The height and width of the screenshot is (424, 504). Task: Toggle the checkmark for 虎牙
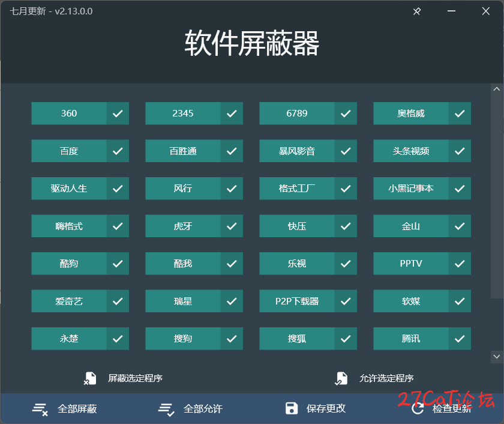[232, 226]
